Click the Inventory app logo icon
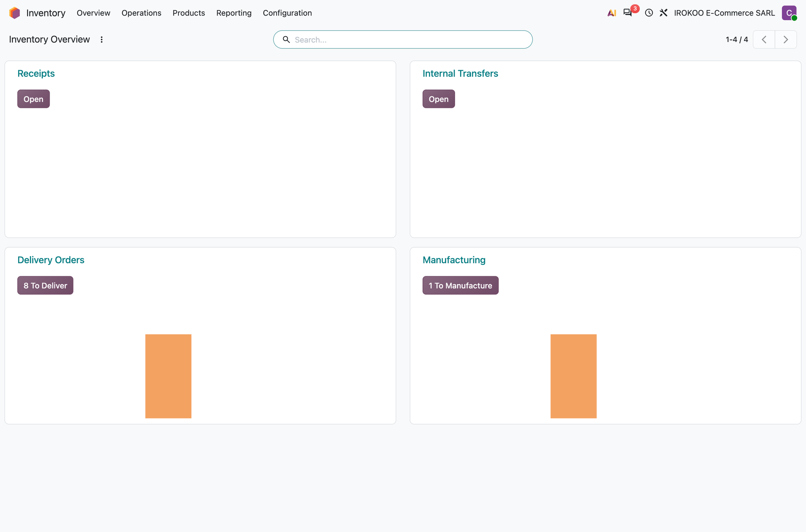Screen dimensions: 806x532 (15, 13)
